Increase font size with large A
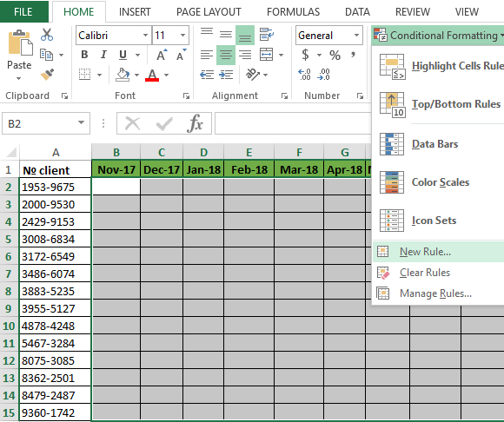Image resolution: width=504 pixels, height=422 pixels. pos(162,55)
